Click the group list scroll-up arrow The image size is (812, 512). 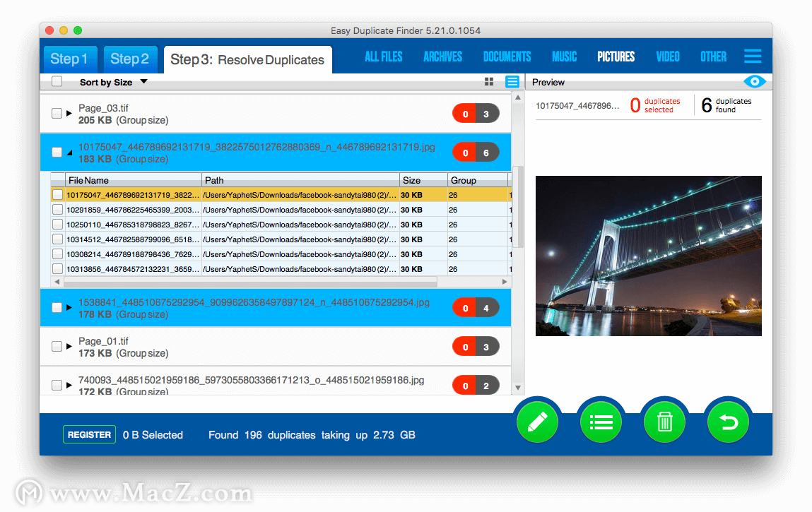[x=518, y=97]
